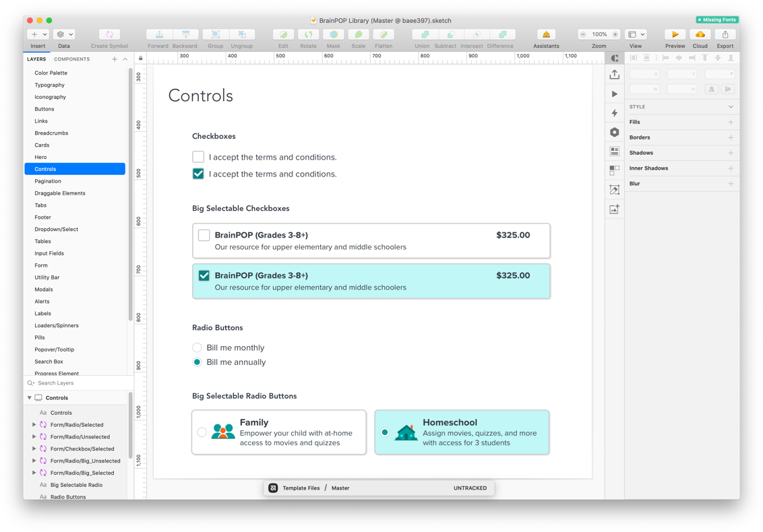Select the Edit tool icon
The image size is (763, 532).
[283, 34]
